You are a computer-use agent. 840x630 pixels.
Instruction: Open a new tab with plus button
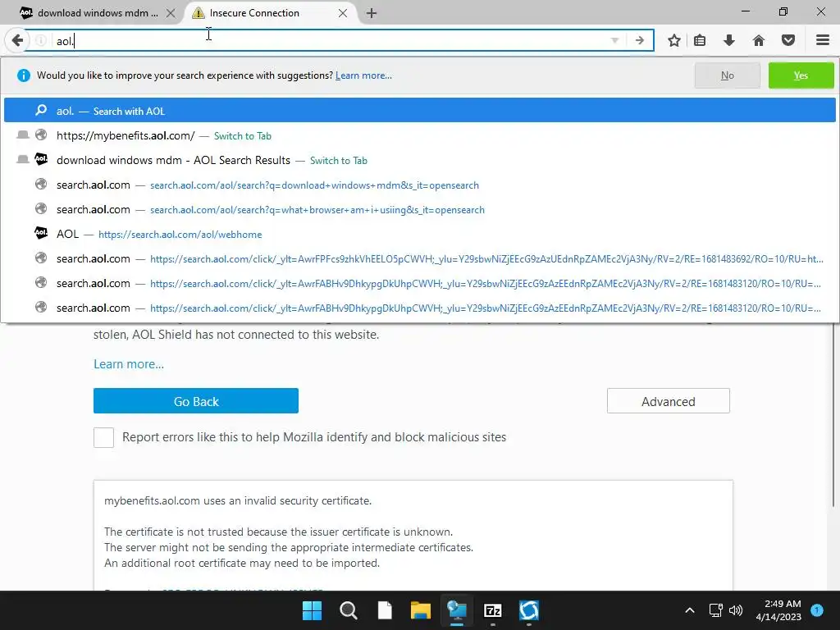pyautogui.click(x=372, y=13)
